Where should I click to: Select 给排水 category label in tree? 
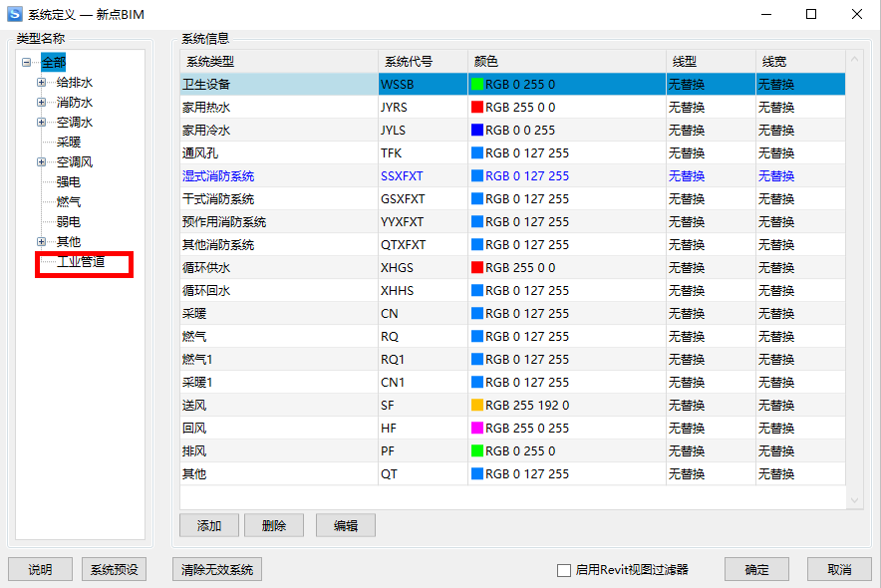click(x=75, y=83)
